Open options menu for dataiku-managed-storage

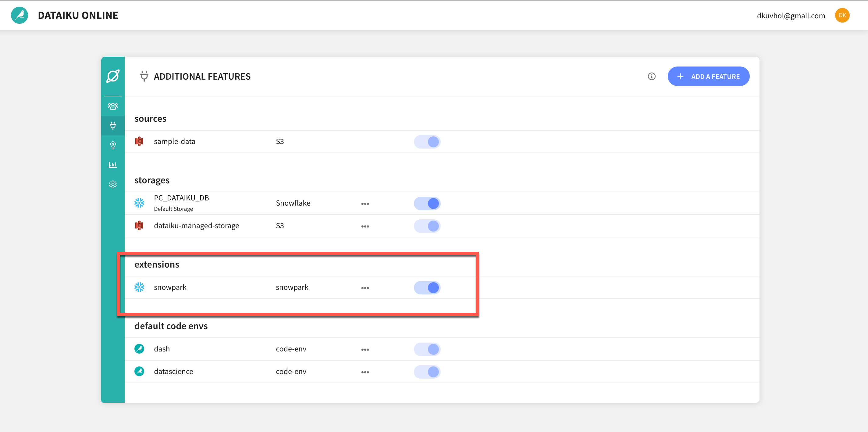[x=365, y=226]
